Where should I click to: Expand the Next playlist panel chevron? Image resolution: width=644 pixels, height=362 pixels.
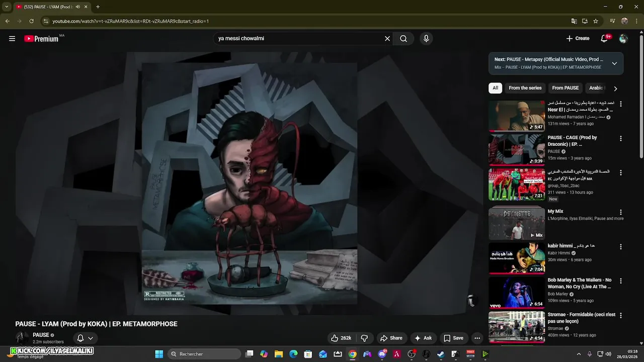click(614, 63)
